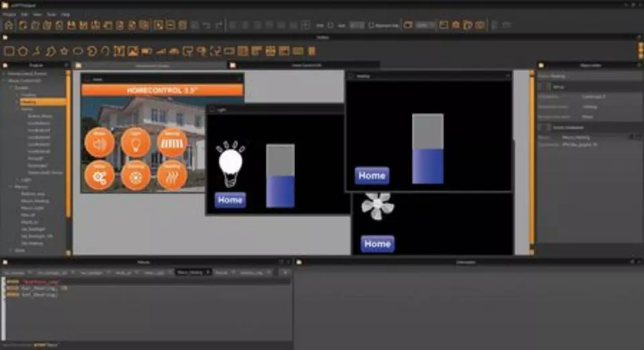Toggle checkbox in Heating window title bar
Image resolution: width=644 pixels, height=350 pixels.
(x=351, y=77)
